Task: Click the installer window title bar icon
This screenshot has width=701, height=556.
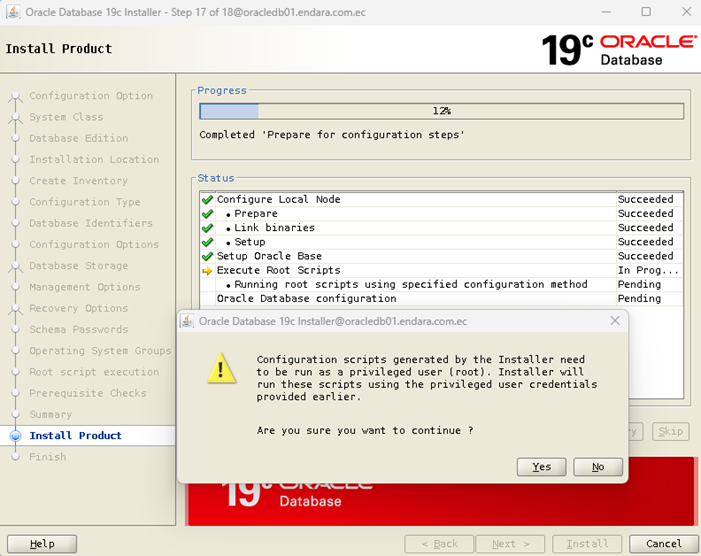Action: click(x=13, y=12)
